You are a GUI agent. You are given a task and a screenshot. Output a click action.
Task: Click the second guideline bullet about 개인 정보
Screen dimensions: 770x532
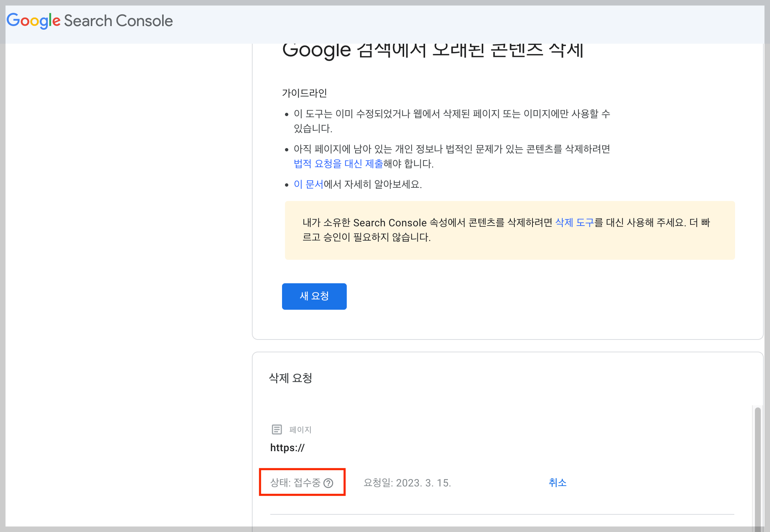pyautogui.click(x=452, y=149)
